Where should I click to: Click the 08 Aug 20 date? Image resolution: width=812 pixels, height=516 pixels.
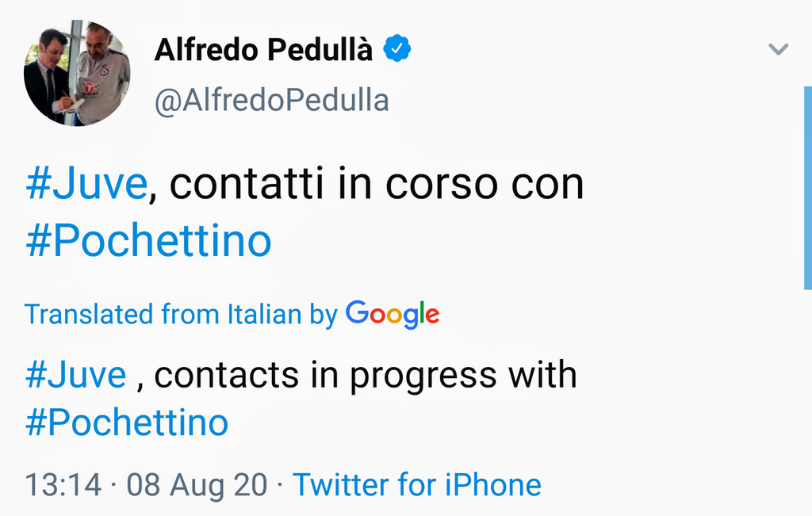(x=197, y=484)
